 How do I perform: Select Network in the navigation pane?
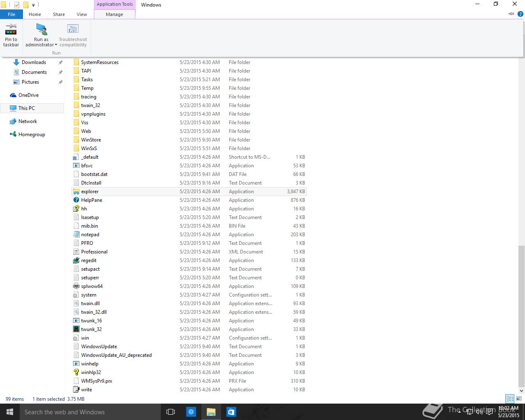point(27,121)
